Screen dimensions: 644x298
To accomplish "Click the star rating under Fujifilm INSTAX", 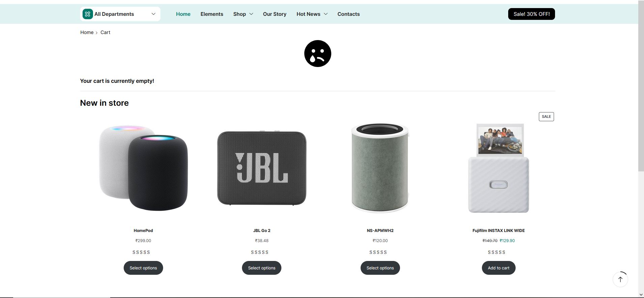I will click(x=497, y=252).
